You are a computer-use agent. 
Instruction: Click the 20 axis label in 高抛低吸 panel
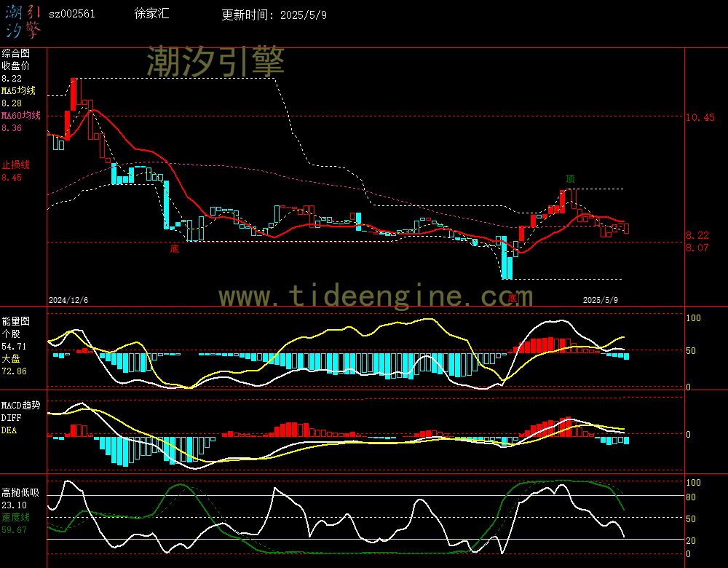click(691, 541)
